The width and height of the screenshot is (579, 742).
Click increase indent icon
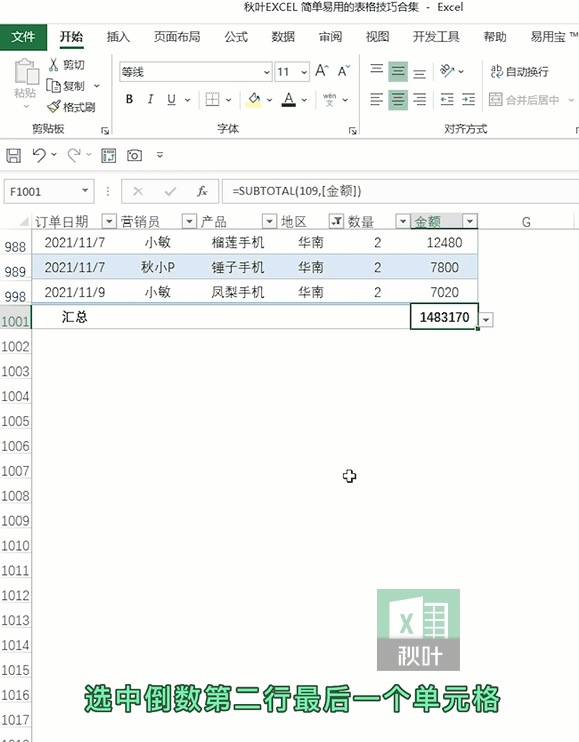pyautogui.click(x=468, y=99)
